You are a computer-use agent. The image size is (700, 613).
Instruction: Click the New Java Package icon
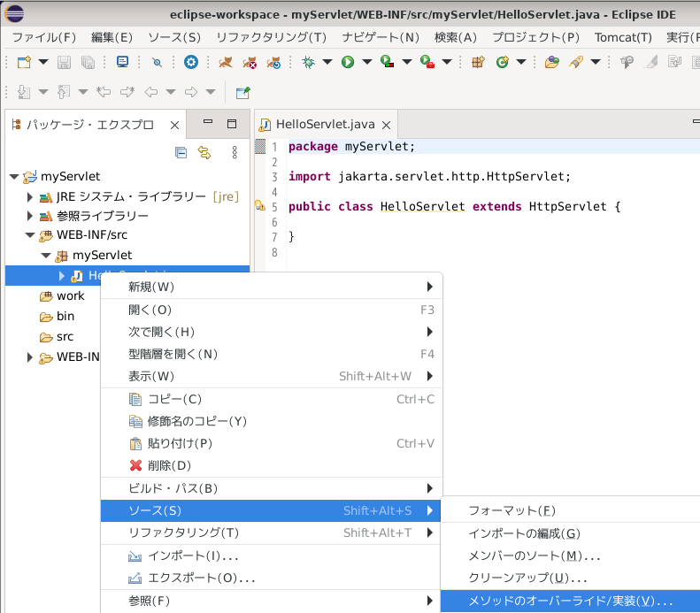(x=478, y=62)
